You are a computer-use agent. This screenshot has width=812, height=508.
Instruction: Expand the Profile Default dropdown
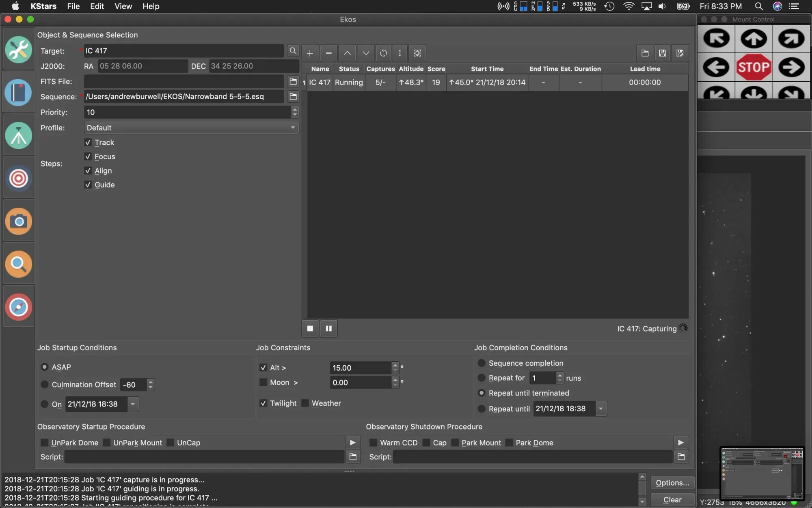click(191, 128)
